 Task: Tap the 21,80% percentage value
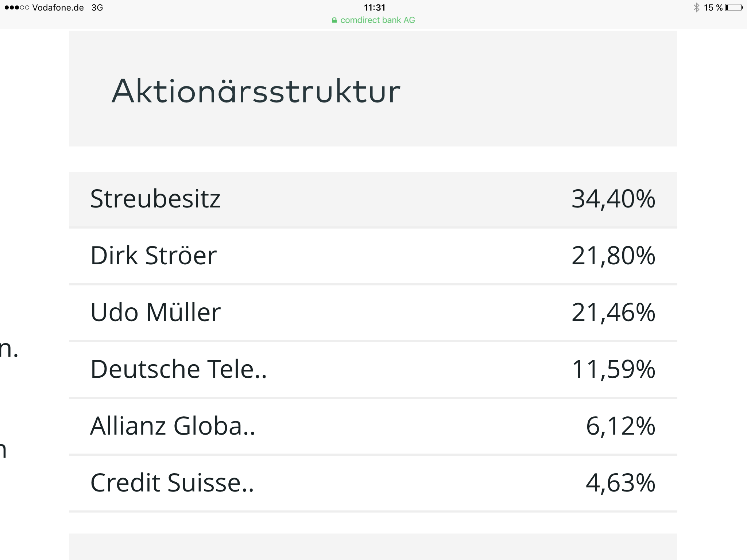pos(614,255)
